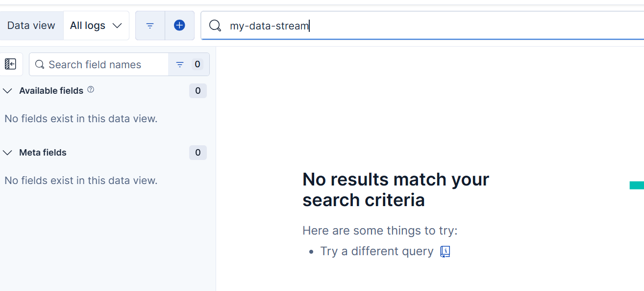Collapse the Meta fields section

[x=8, y=153]
